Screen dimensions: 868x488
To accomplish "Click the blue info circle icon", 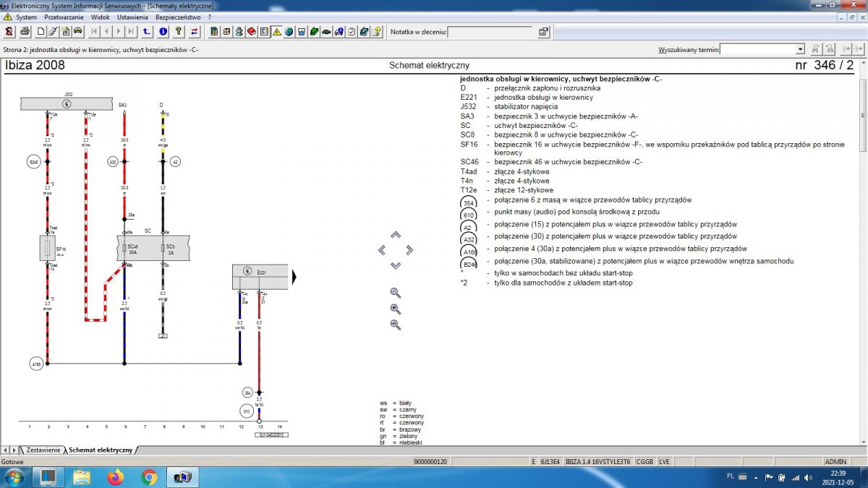I will click(x=163, y=31).
